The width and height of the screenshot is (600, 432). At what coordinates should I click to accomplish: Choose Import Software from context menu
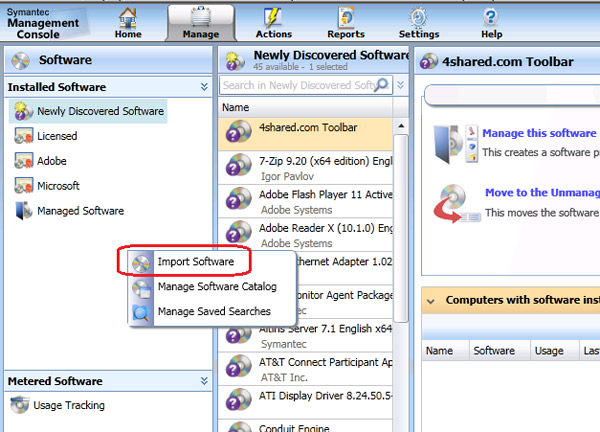[196, 262]
